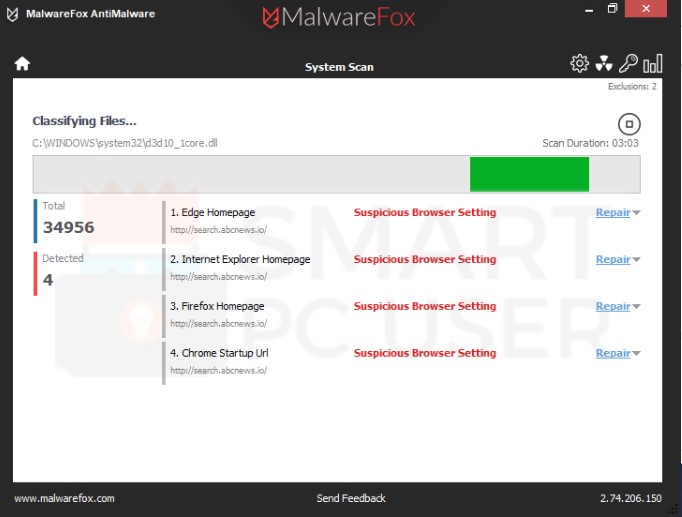Image resolution: width=682 pixels, height=517 pixels.
Task: Open the license key icon
Action: [628, 63]
